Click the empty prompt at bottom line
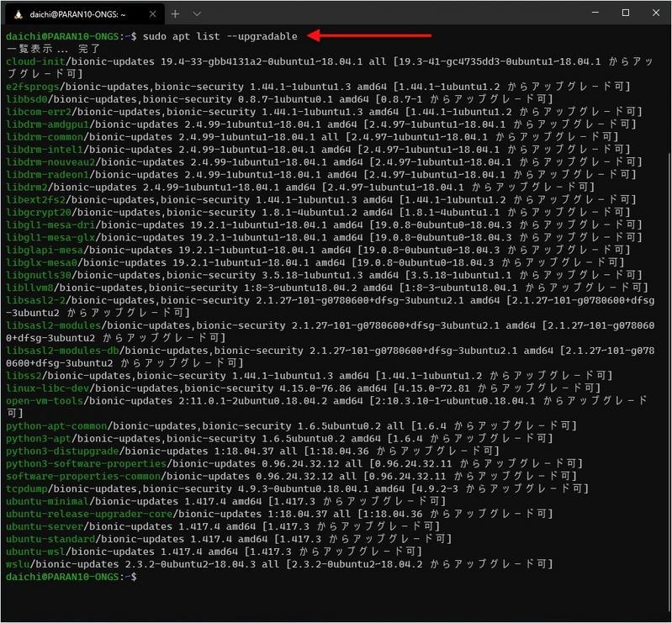This screenshot has height=623, width=672. click(71, 577)
